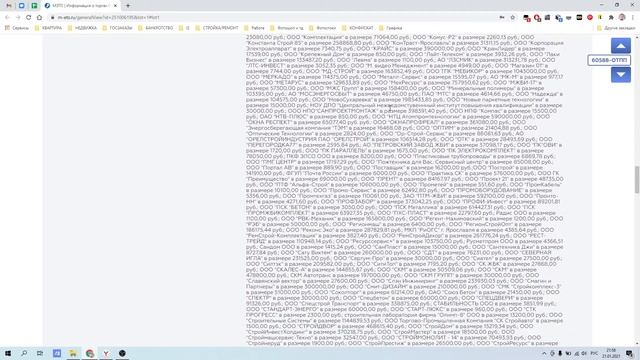
Task: Open the saved passwords key icon
Action: 502,18
